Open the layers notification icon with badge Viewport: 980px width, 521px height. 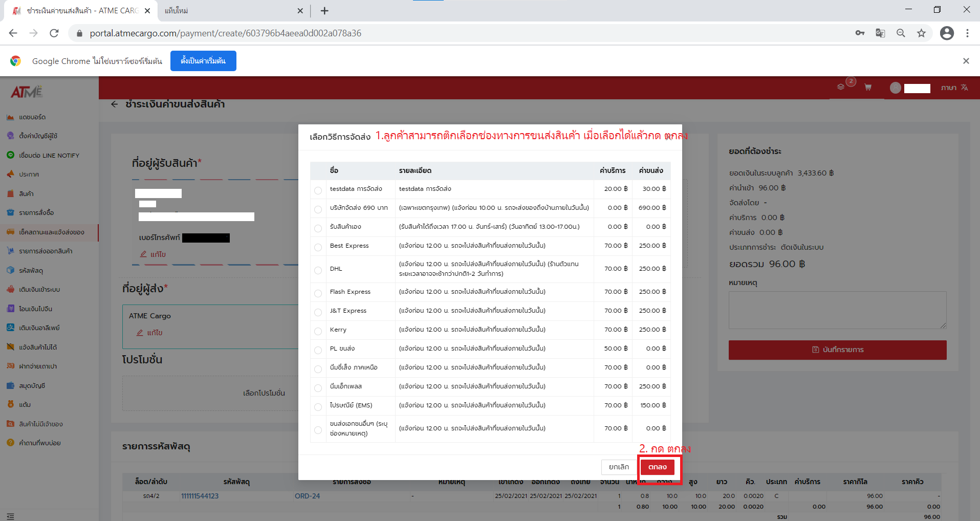(x=841, y=87)
